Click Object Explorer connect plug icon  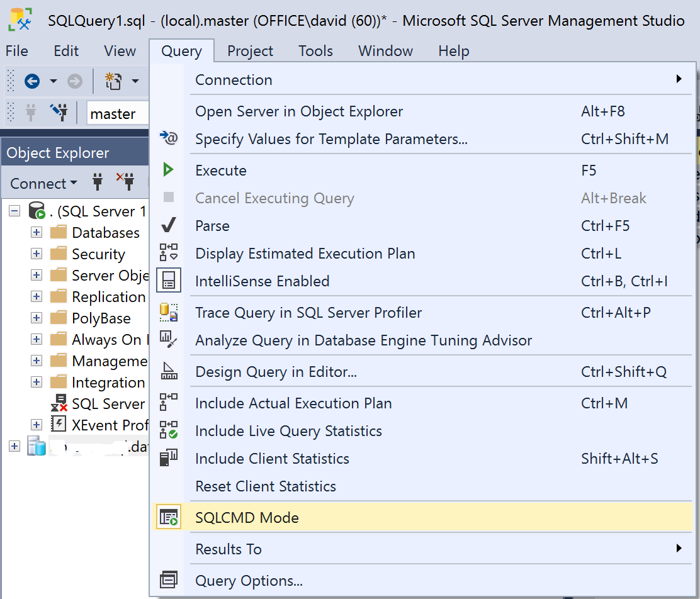point(98,182)
